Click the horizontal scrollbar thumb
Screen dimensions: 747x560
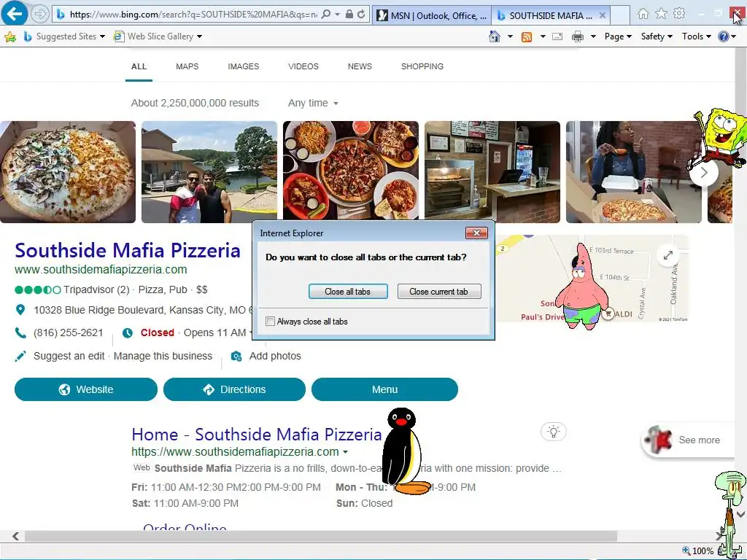click(321, 536)
